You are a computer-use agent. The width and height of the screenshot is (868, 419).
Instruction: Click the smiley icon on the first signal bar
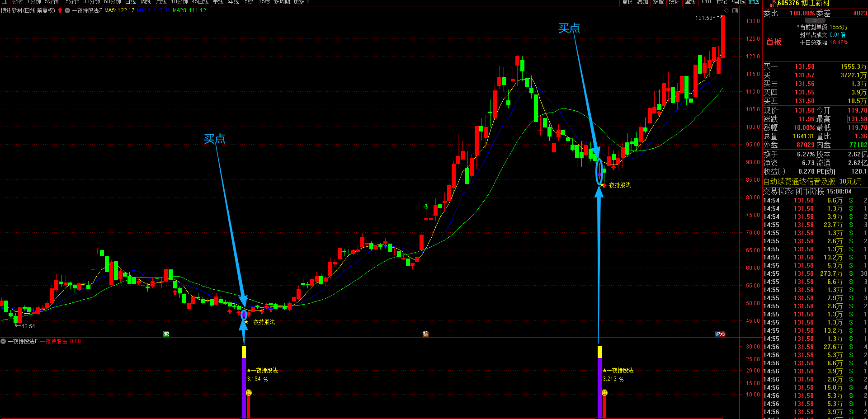249,393
